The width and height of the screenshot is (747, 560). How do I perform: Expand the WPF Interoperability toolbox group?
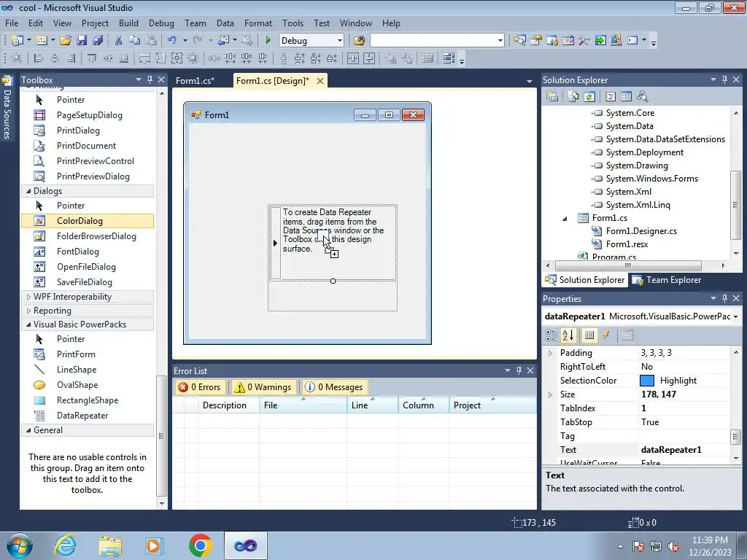point(28,297)
